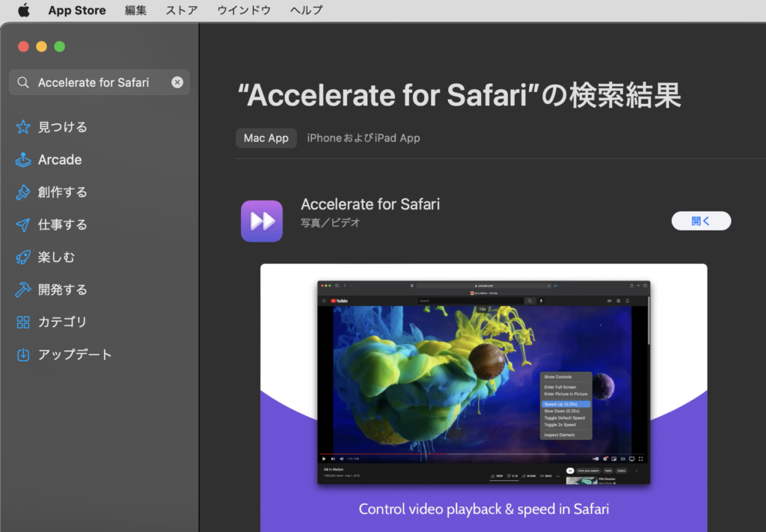The width and height of the screenshot is (766, 532).
Task: Click the star icon for 見つける
Action: [x=23, y=127]
